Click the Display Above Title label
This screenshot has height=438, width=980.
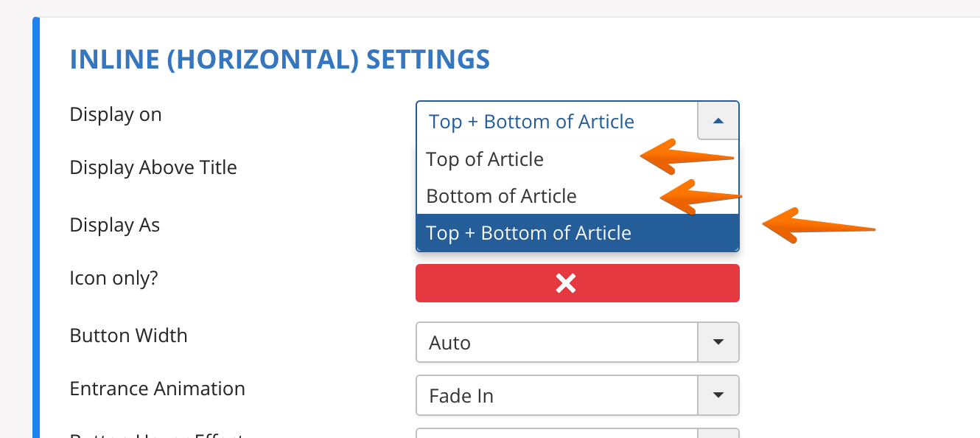[153, 167]
